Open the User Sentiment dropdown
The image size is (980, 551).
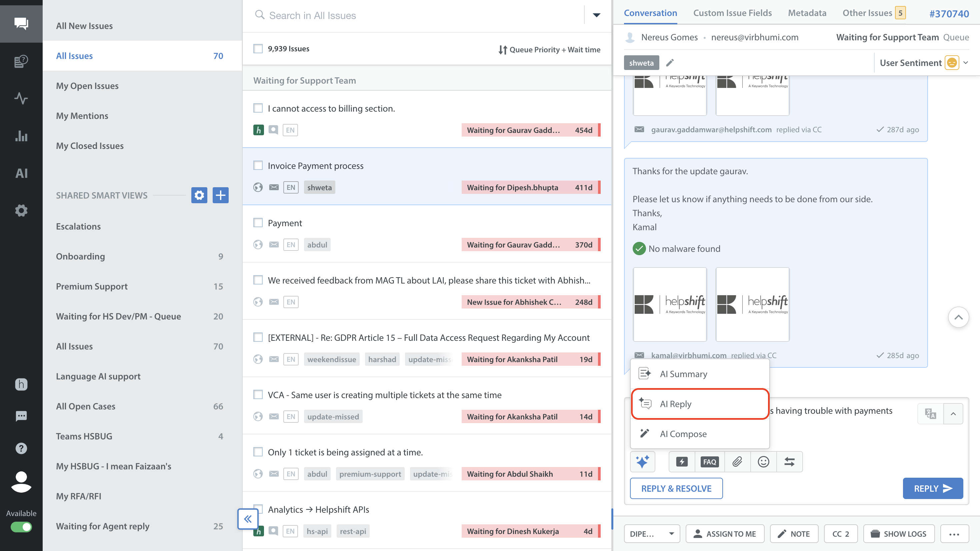click(966, 63)
